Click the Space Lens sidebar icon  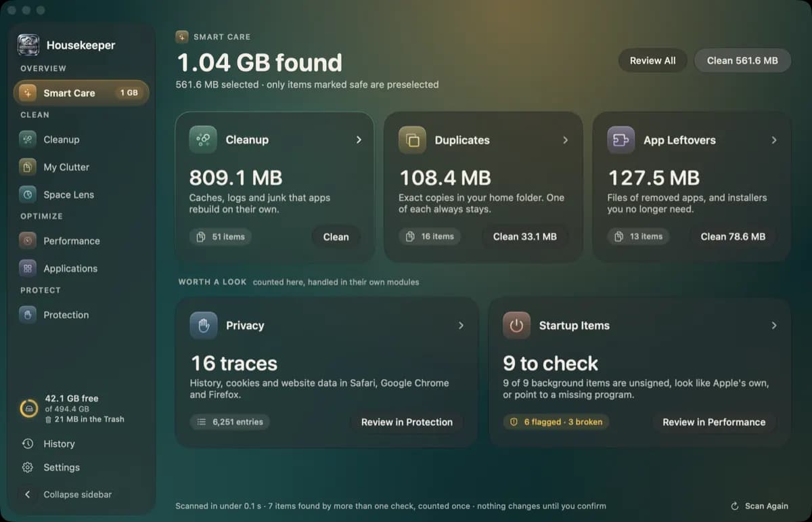(x=28, y=194)
